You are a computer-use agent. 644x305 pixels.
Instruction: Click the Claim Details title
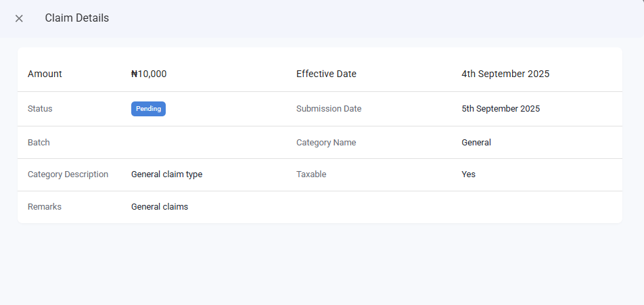tap(76, 18)
